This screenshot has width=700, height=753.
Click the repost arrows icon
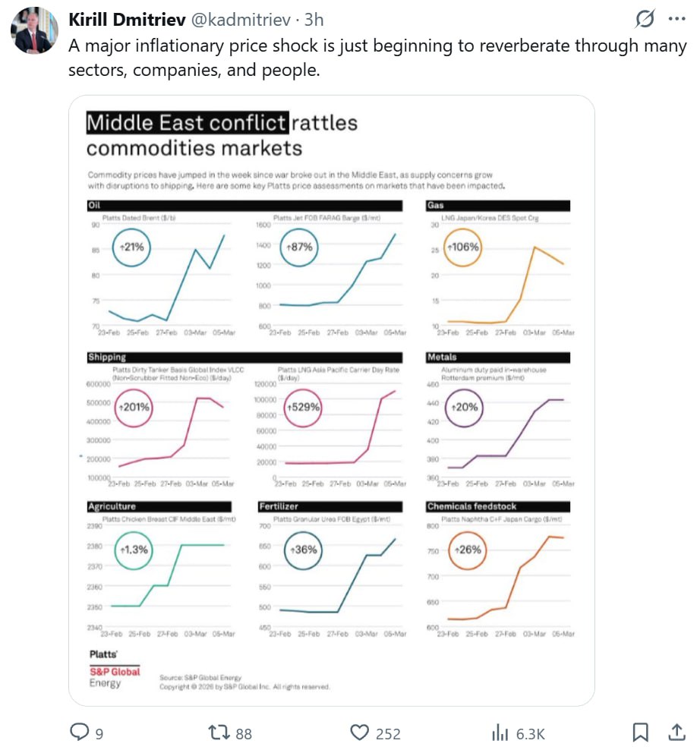point(218,732)
